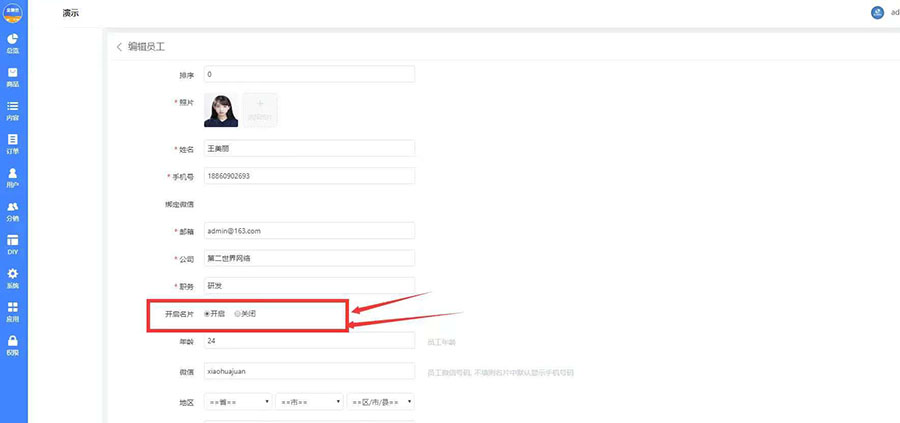Click the add photo upload box
The width and height of the screenshot is (900, 423).
point(260,109)
